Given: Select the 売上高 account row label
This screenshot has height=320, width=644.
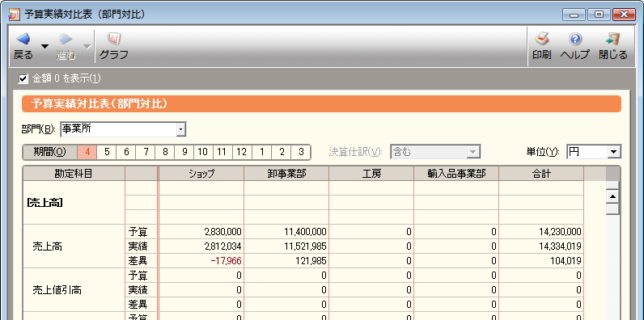Looking at the screenshot, I should pyautogui.click(x=47, y=246).
